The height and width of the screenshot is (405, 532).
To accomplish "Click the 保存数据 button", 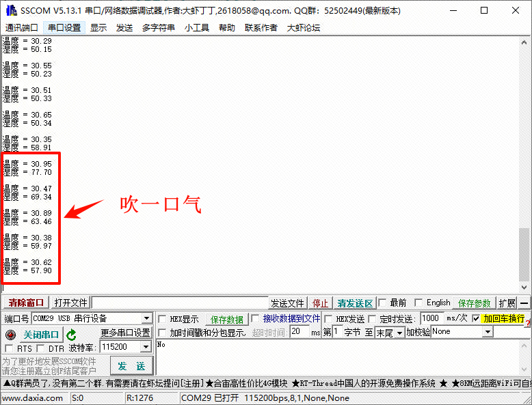I will coord(226,319).
